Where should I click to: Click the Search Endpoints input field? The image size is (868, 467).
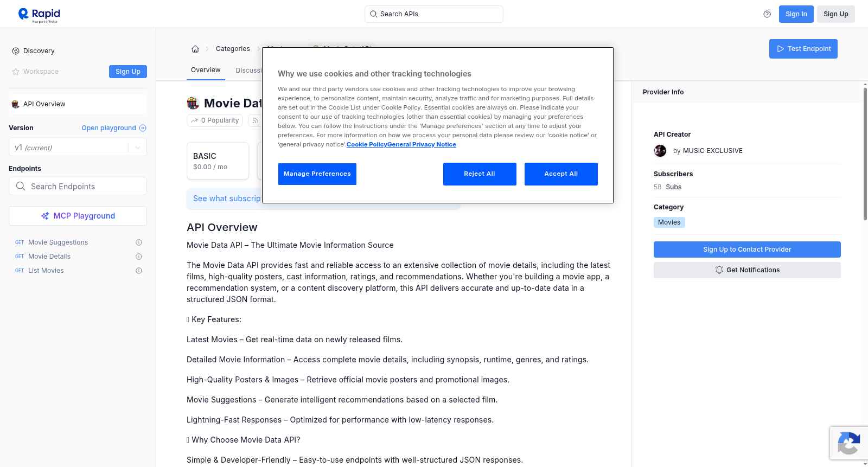pos(78,186)
